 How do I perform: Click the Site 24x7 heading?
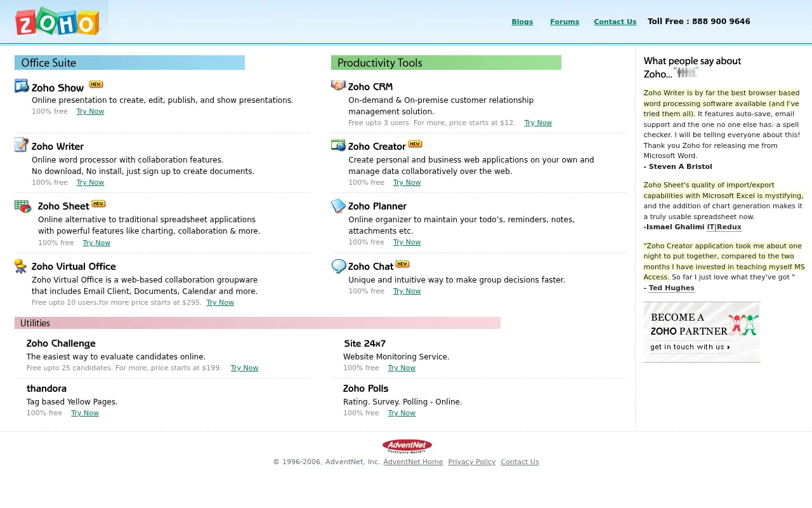click(365, 344)
